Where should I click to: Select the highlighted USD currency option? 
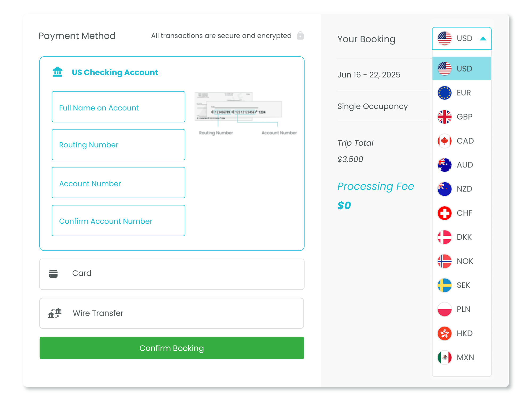coord(462,68)
